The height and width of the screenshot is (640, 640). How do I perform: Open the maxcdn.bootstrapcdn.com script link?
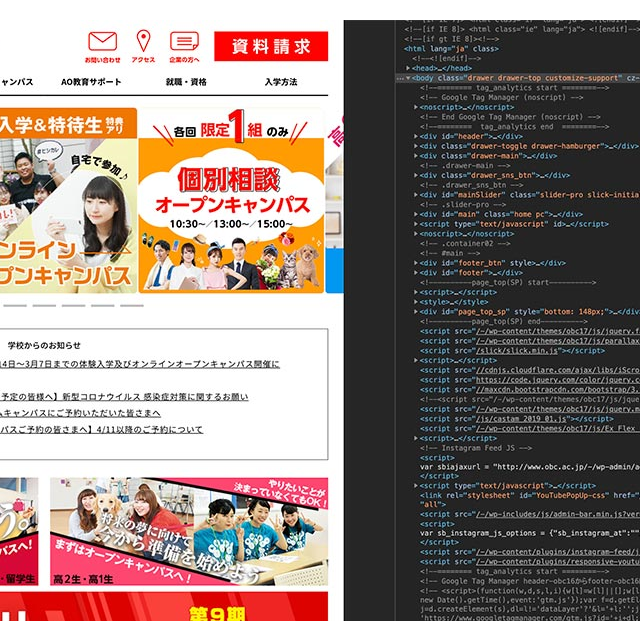(x=558, y=390)
